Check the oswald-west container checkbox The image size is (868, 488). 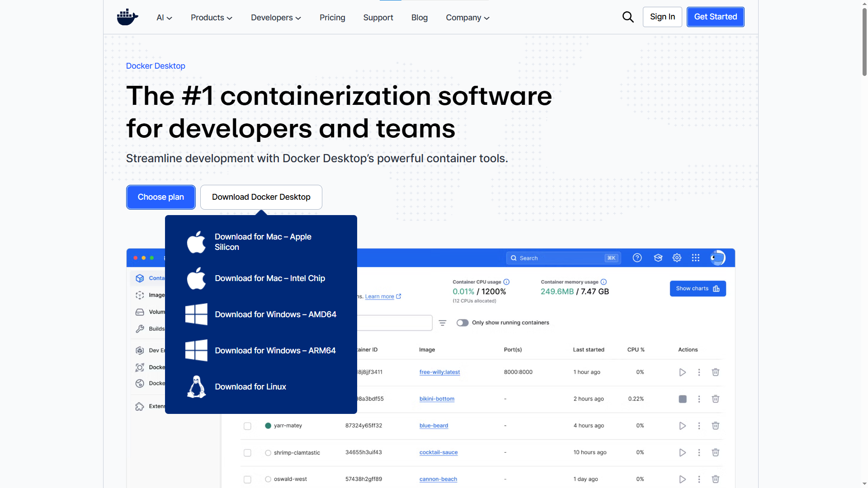(x=247, y=479)
